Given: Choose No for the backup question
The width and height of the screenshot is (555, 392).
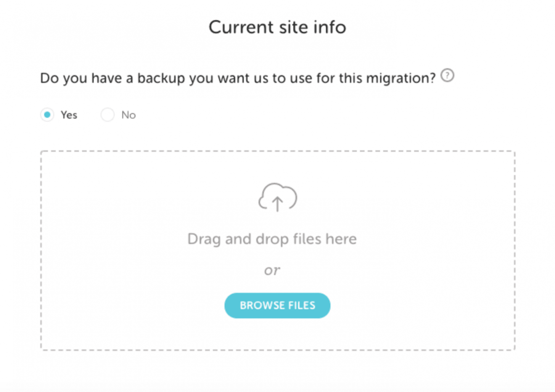Looking at the screenshot, I should (108, 114).
